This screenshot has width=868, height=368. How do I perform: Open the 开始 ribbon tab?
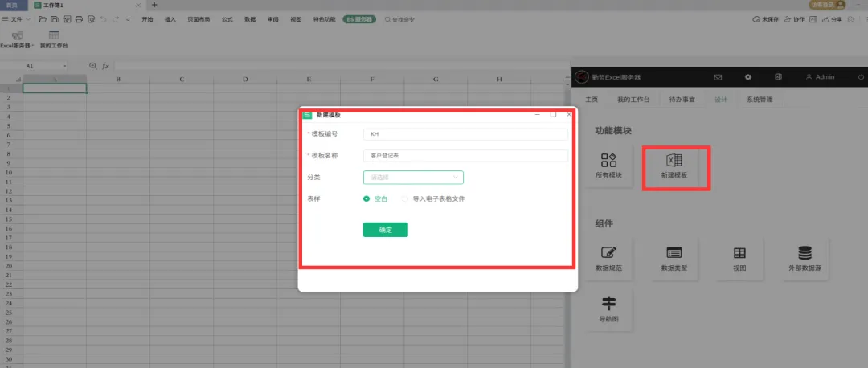pyautogui.click(x=147, y=19)
